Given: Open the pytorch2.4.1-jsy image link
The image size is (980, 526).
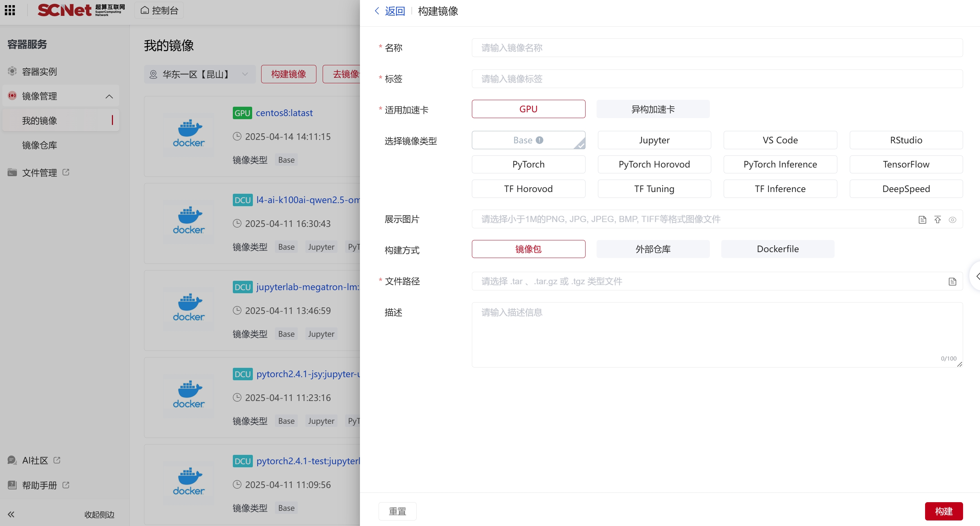Looking at the screenshot, I should pos(308,374).
